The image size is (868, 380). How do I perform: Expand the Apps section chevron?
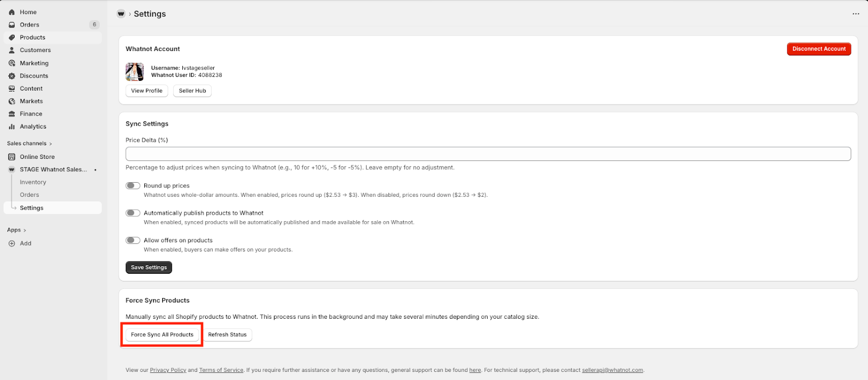point(25,230)
